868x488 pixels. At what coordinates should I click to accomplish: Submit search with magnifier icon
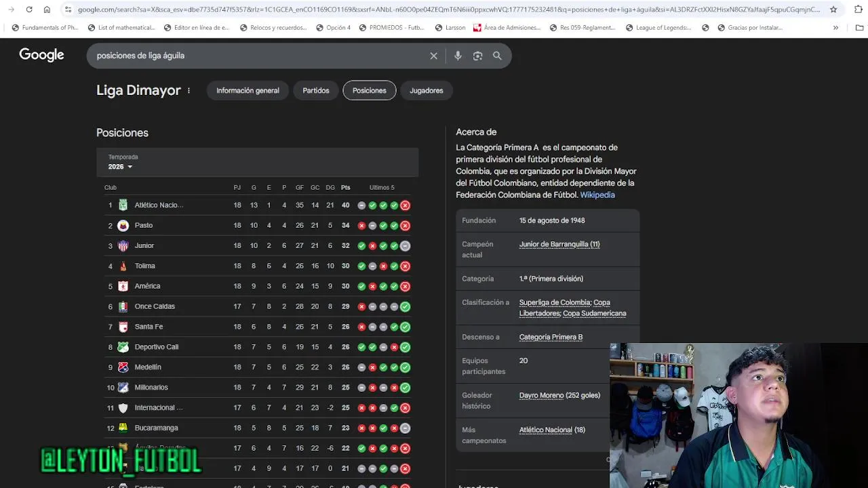497,56
